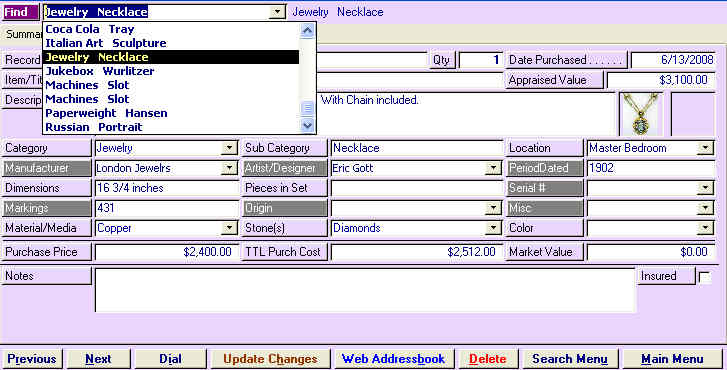Click the Notes text area
Image resolution: width=727 pixels, height=370 pixels.
(x=365, y=290)
